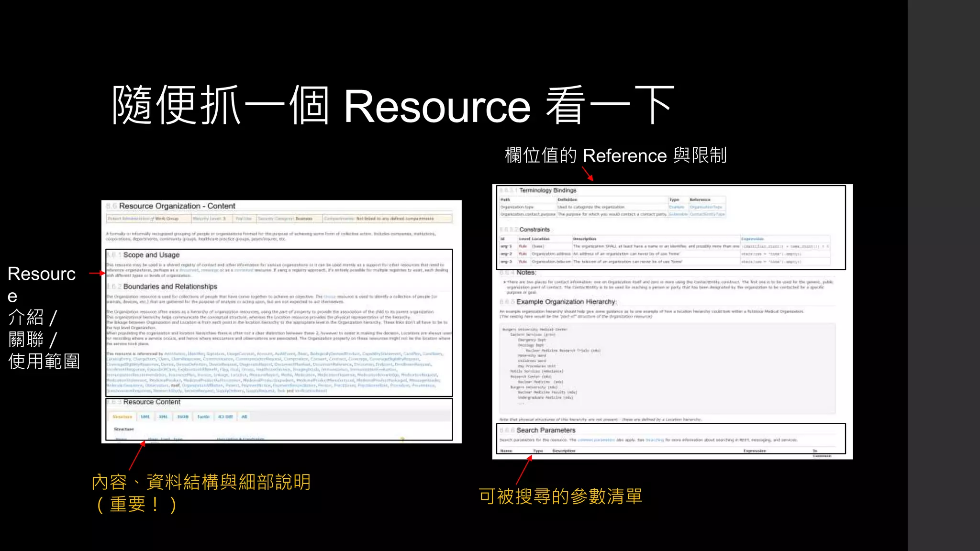Click the 使用範圍 label text

click(x=44, y=361)
